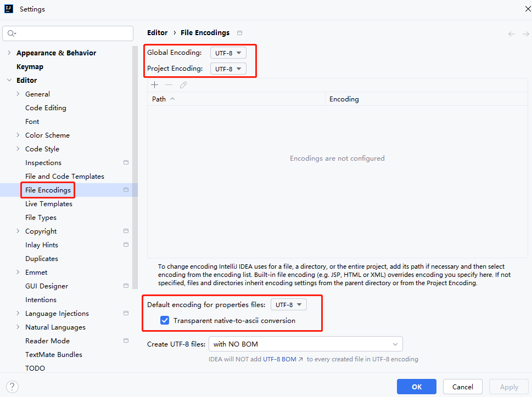
Task: Select Keymap in the settings sidebar
Action: point(30,67)
